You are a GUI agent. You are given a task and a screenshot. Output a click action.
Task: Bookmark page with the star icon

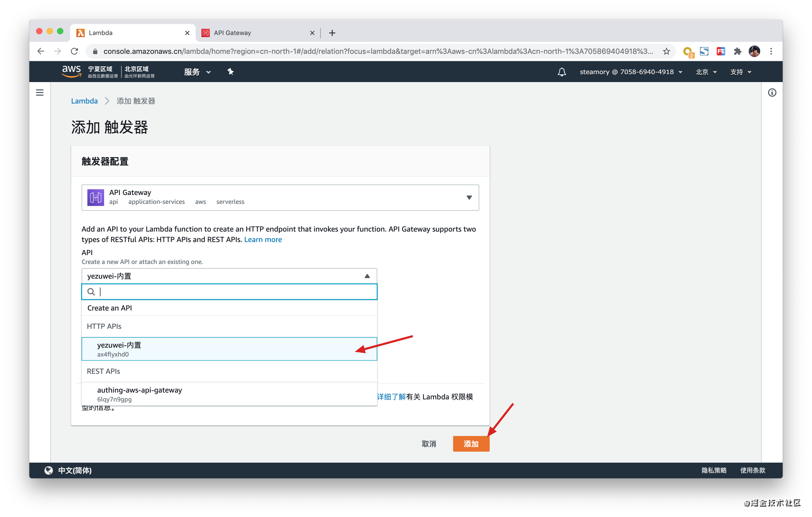tap(666, 51)
